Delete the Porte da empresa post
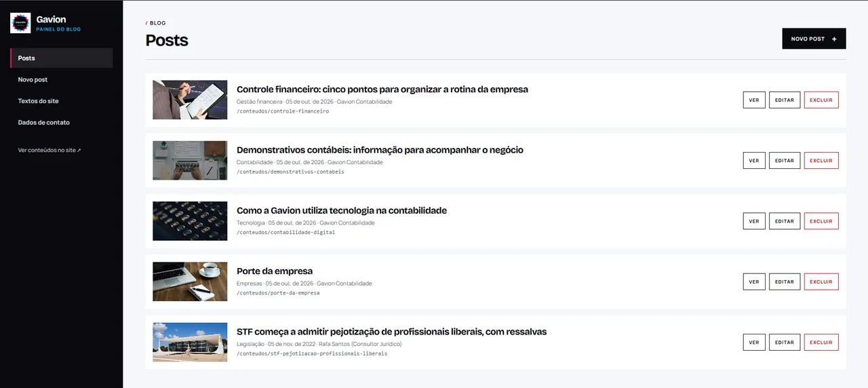Image resolution: width=868 pixels, height=388 pixels. 821,282
